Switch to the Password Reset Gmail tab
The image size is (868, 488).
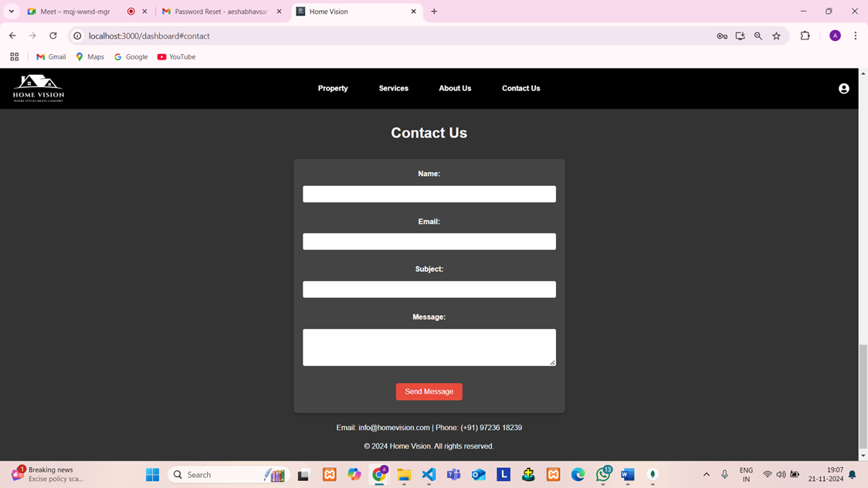[220, 12]
